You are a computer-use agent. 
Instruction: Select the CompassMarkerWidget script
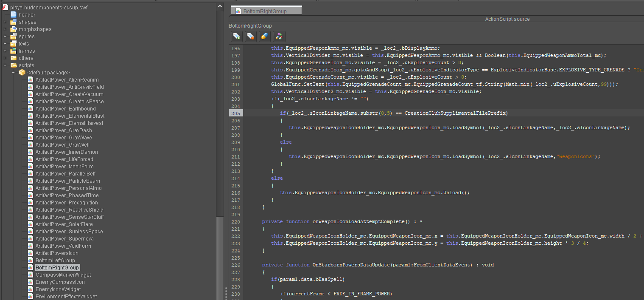coord(63,275)
